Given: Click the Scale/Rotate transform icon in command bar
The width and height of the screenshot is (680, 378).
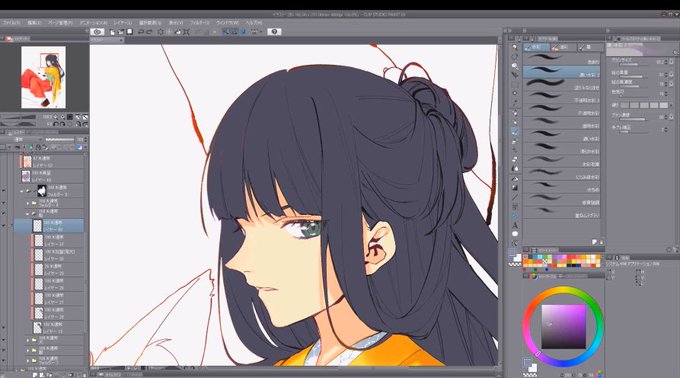Looking at the screenshot, I should tap(186, 32).
